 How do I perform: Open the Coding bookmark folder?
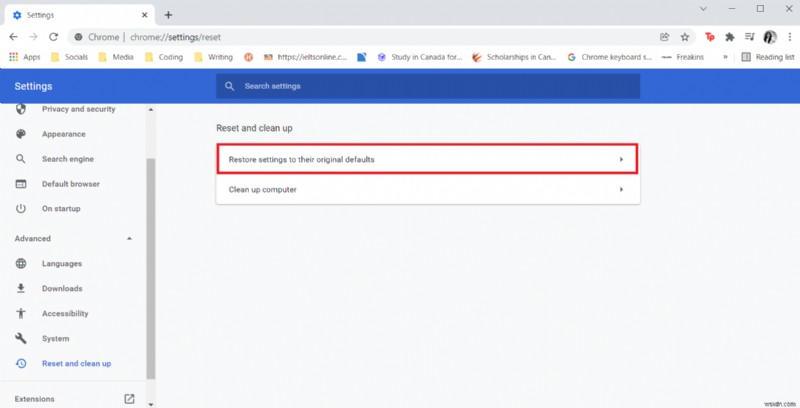164,57
